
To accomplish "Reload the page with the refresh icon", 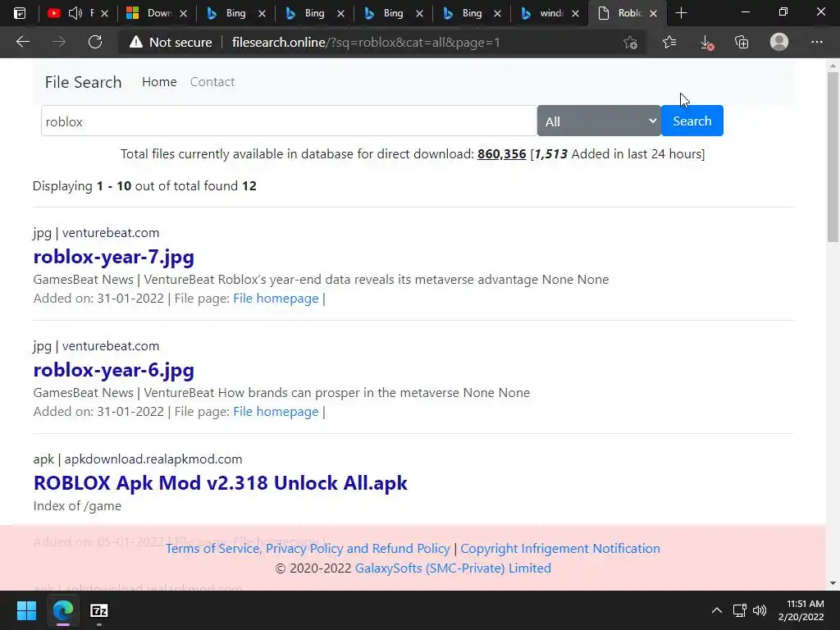I will (x=95, y=42).
